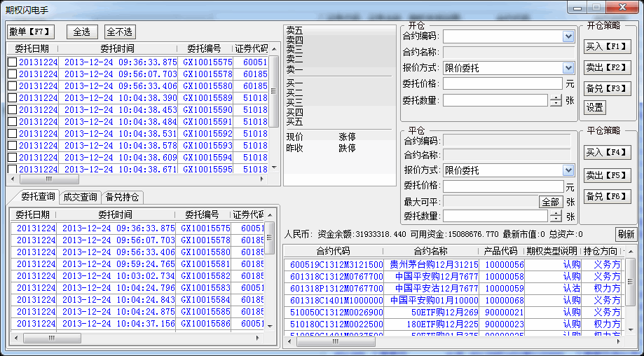
Task: Tick checkbox for order GX10015593
Action: (13, 146)
